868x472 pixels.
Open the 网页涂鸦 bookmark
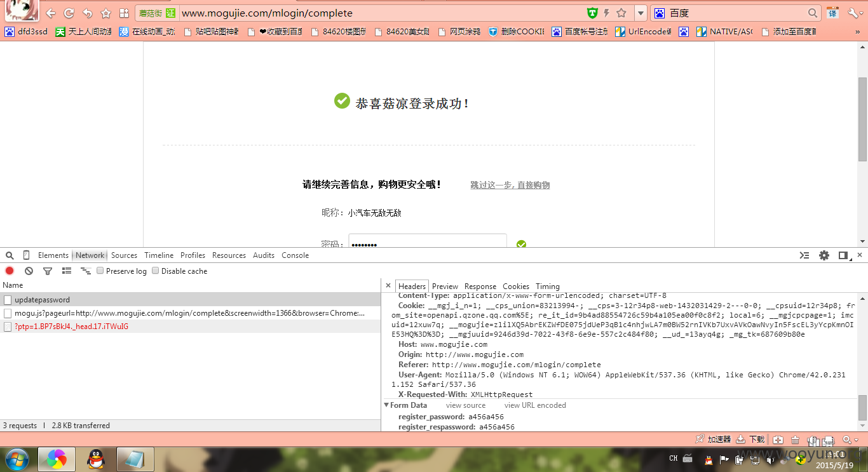[x=459, y=31]
